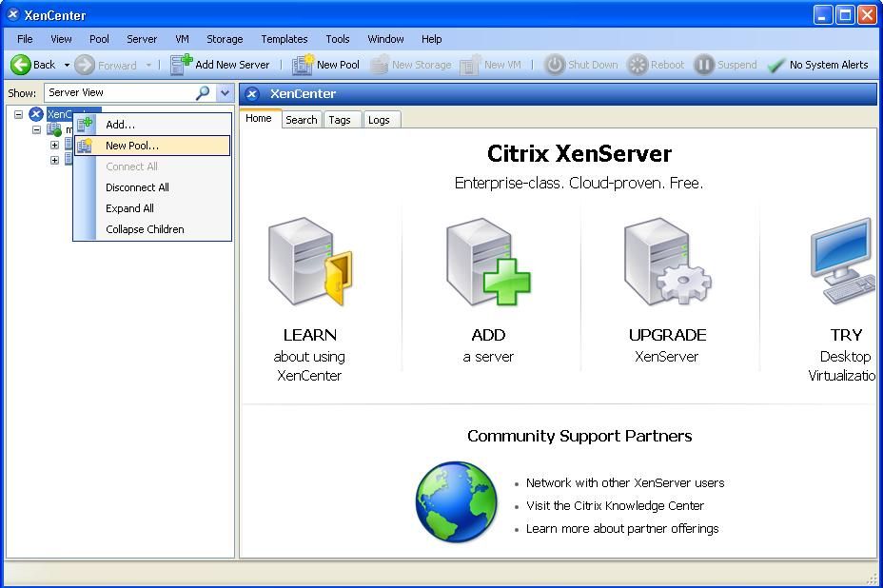Click Add New Server toolbar label
Image resolution: width=883 pixels, height=588 pixels.
[232, 65]
